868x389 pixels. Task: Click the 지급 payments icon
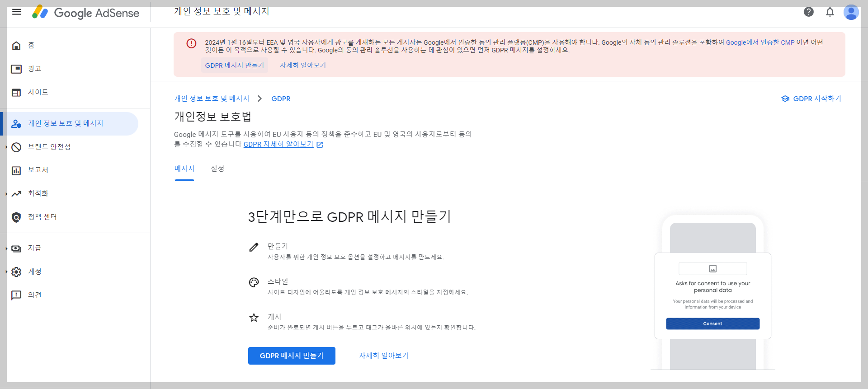click(x=16, y=248)
